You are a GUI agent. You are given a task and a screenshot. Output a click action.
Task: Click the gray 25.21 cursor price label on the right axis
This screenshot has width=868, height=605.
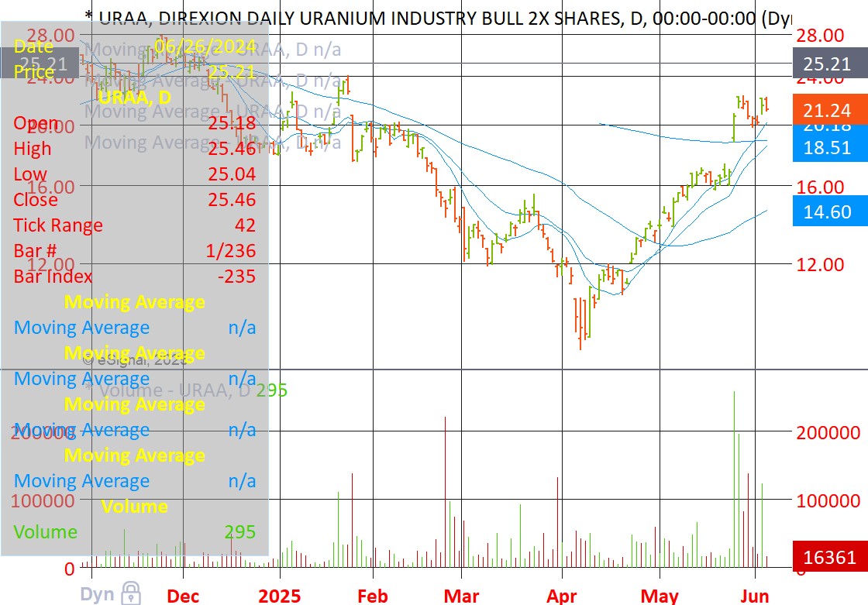pos(830,64)
